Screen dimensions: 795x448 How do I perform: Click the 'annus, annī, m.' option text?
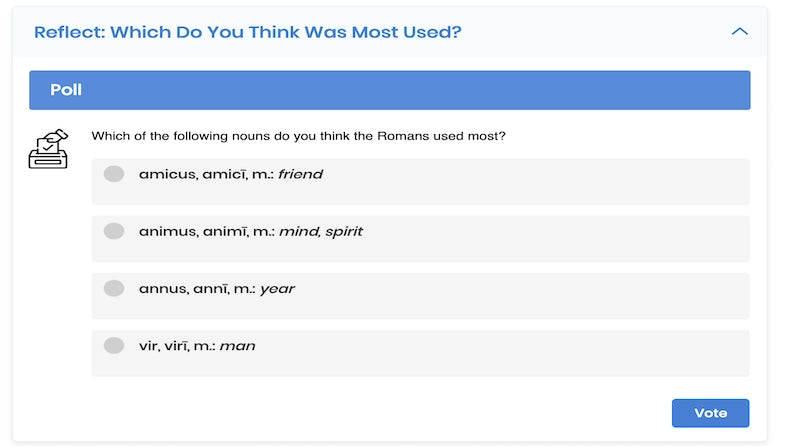point(197,289)
